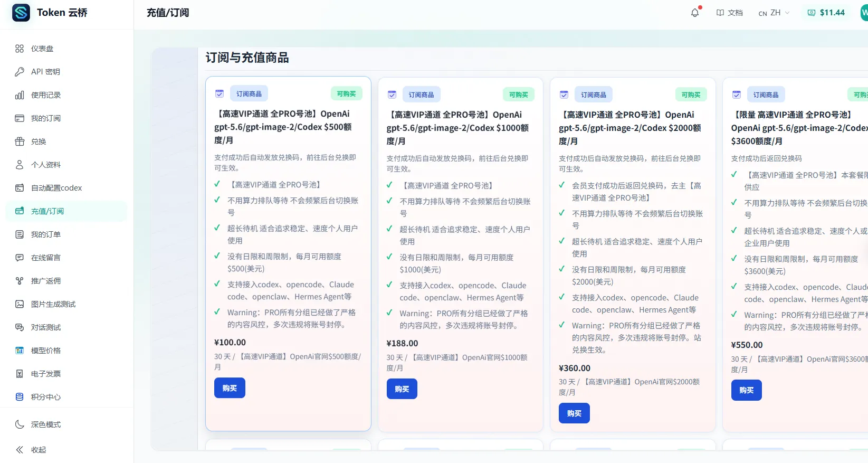This screenshot has height=463, width=868.
Task: Open the notification bell
Action: click(x=695, y=13)
